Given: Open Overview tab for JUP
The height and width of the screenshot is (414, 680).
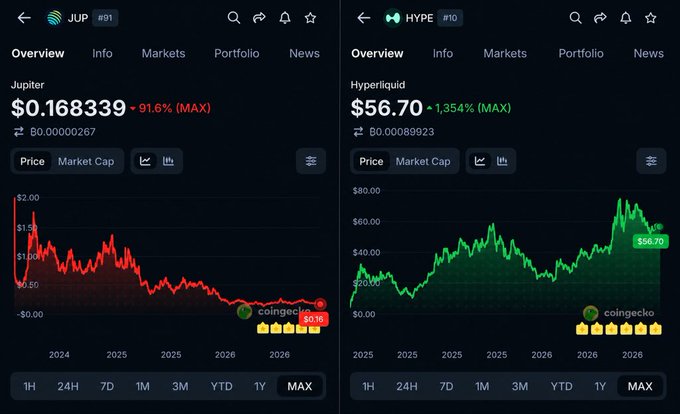Looking at the screenshot, I should click(x=38, y=53).
